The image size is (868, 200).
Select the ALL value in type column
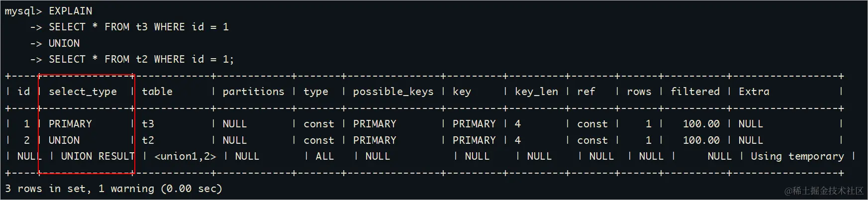tap(324, 156)
